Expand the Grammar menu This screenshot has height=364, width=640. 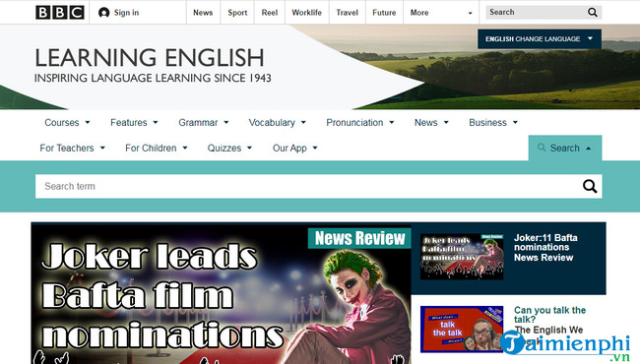tap(203, 123)
